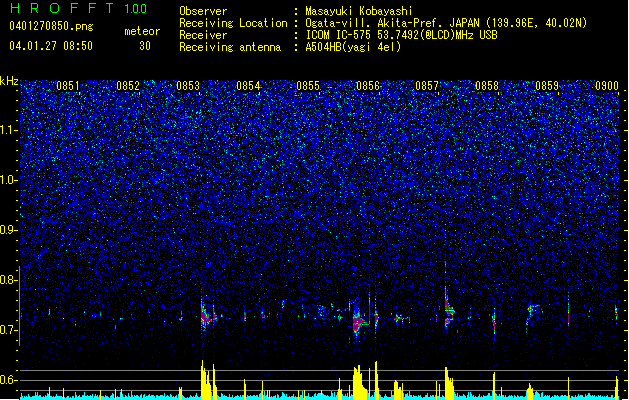This screenshot has width=629, height=400.
Task: Click the meteor count value 30
Action: (145, 46)
